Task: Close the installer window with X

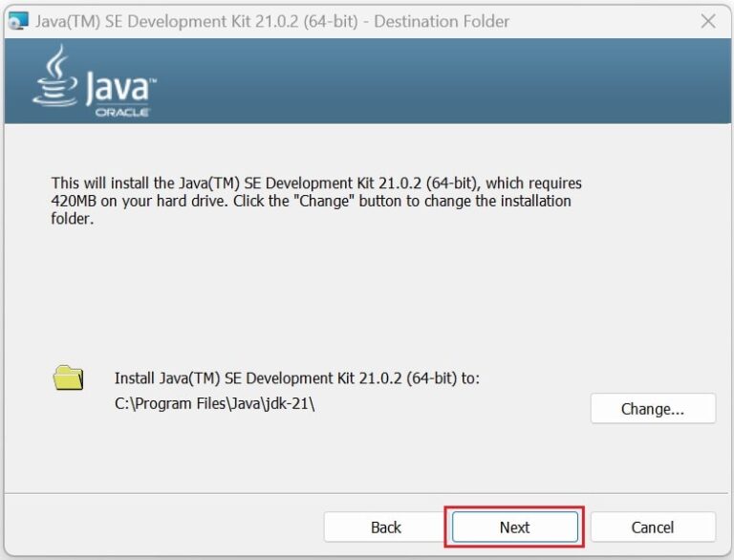Action: click(x=708, y=21)
